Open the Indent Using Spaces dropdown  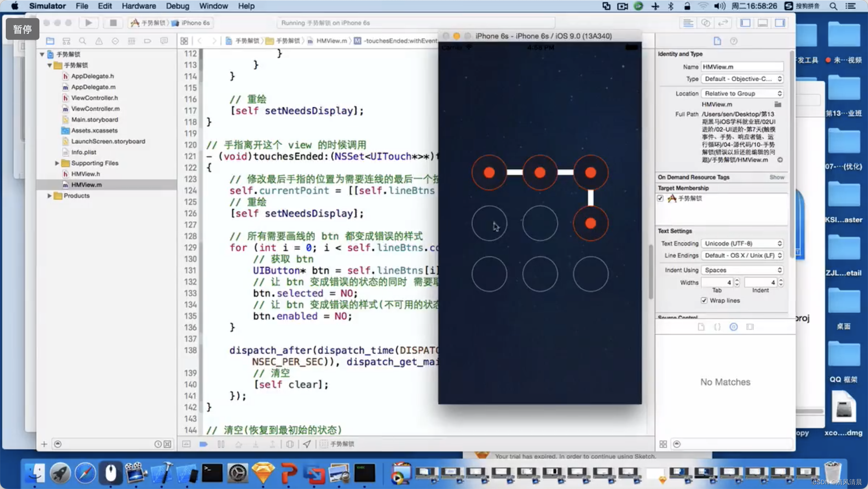coord(743,270)
